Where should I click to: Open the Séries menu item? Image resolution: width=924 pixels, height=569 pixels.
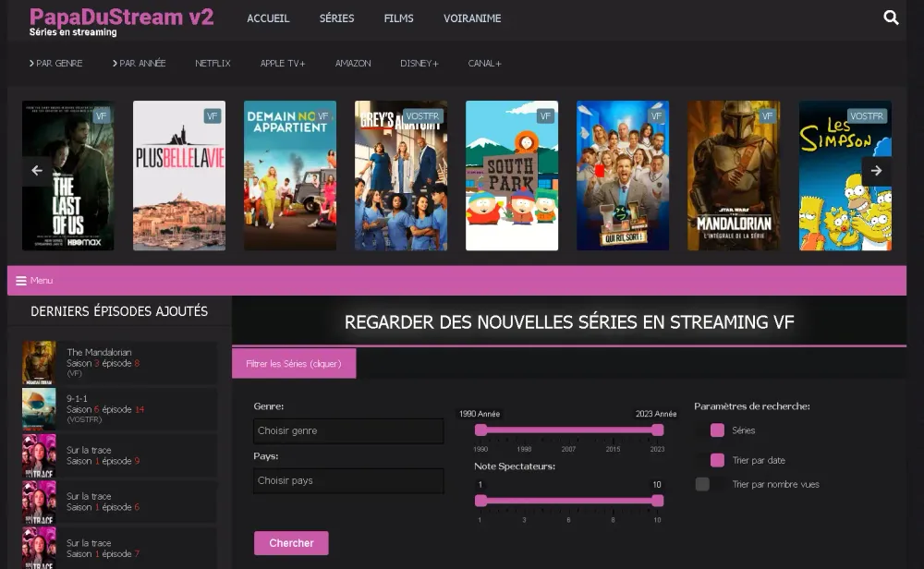click(x=336, y=18)
